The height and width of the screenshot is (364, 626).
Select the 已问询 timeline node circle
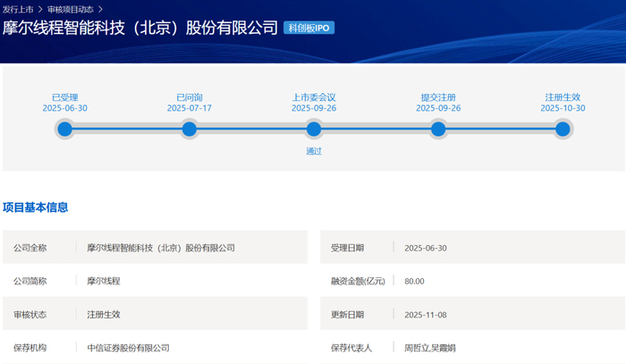190,130
